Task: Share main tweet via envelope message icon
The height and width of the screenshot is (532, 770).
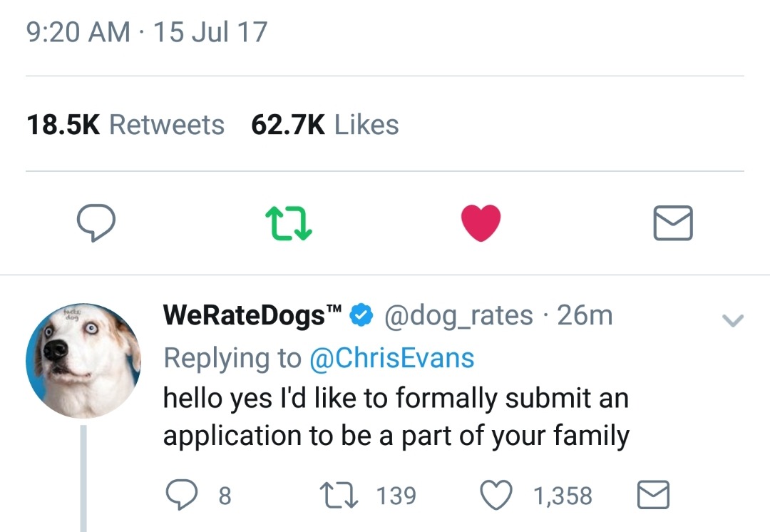Action: point(673,222)
